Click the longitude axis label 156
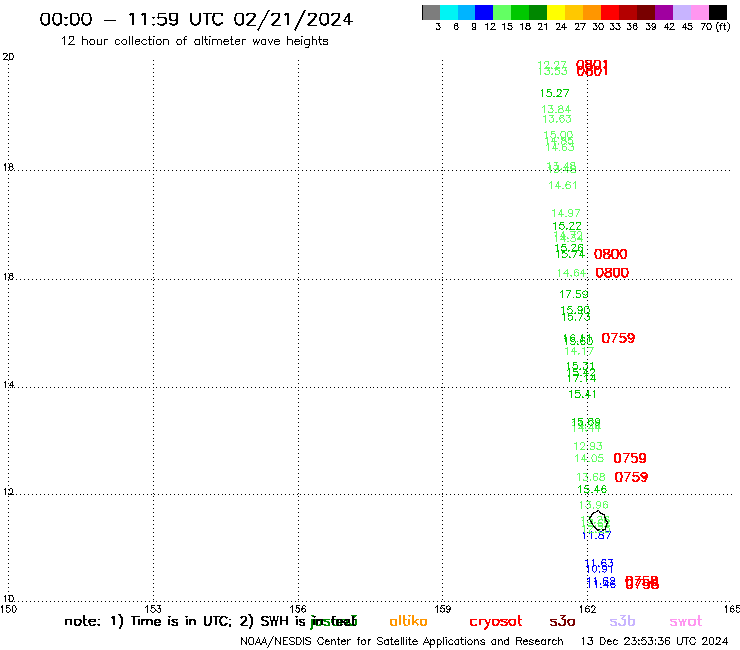The height and width of the screenshot is (650, 740). (x=298, y=609)
